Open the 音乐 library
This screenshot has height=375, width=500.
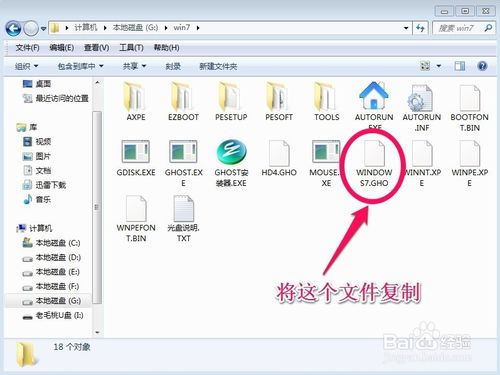pos(37,199)
